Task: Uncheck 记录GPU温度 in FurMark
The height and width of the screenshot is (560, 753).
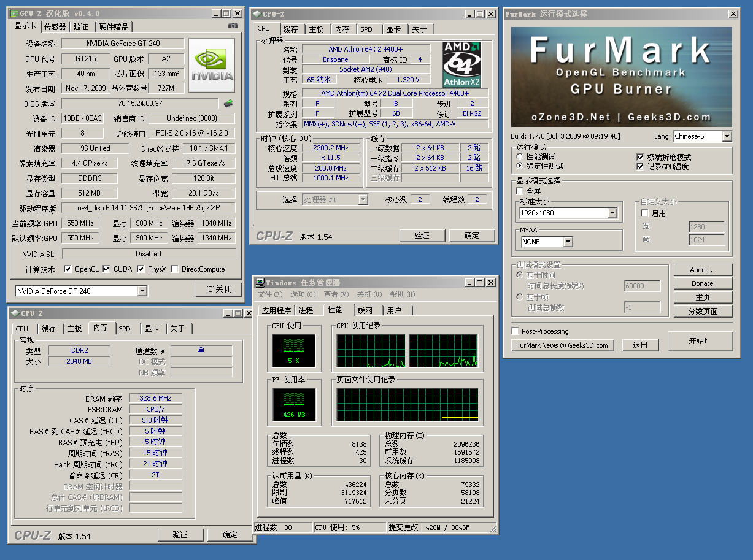Action: [641, 166]
